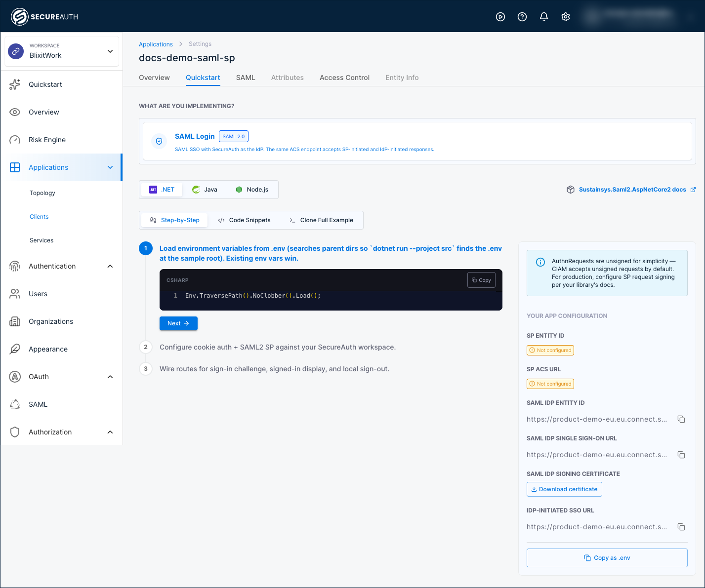
Task: Open Topology in the sidebar
Action: [x=42, y=193]
